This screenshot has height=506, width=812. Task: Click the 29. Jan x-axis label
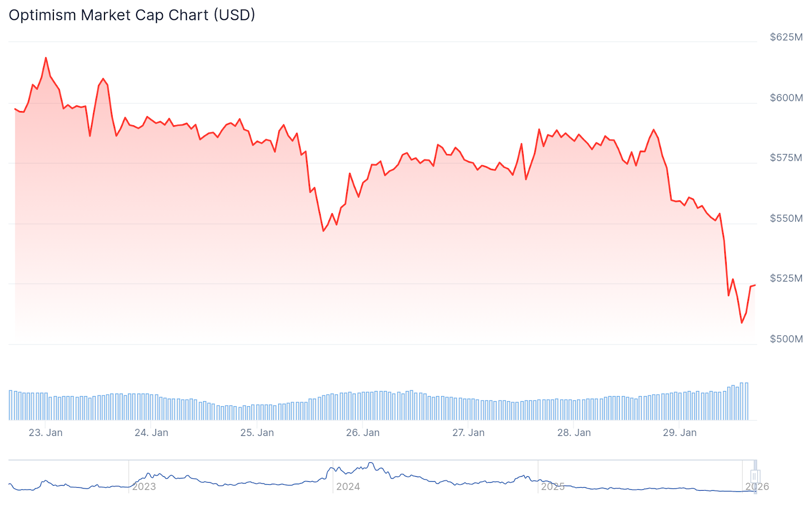680,433
